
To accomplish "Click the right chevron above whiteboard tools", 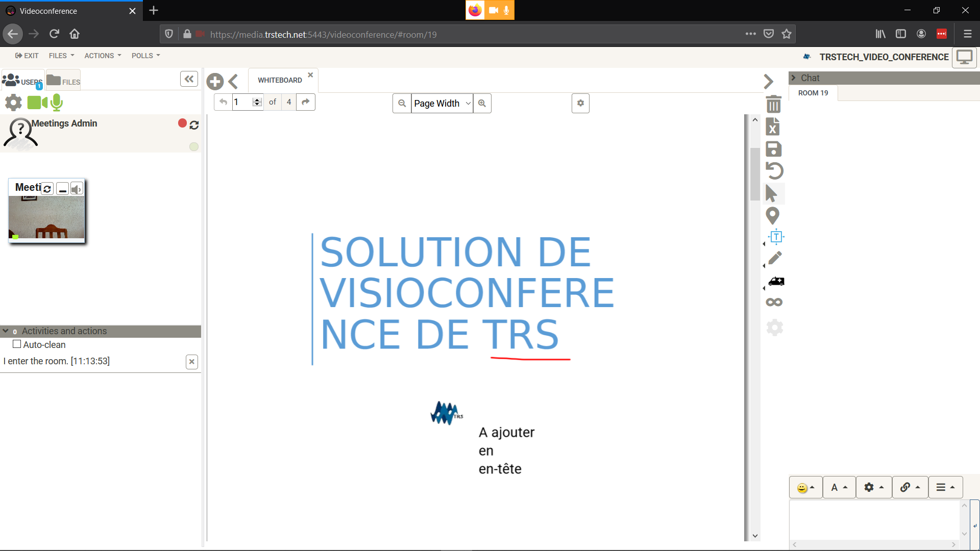I will click(769, 81).
